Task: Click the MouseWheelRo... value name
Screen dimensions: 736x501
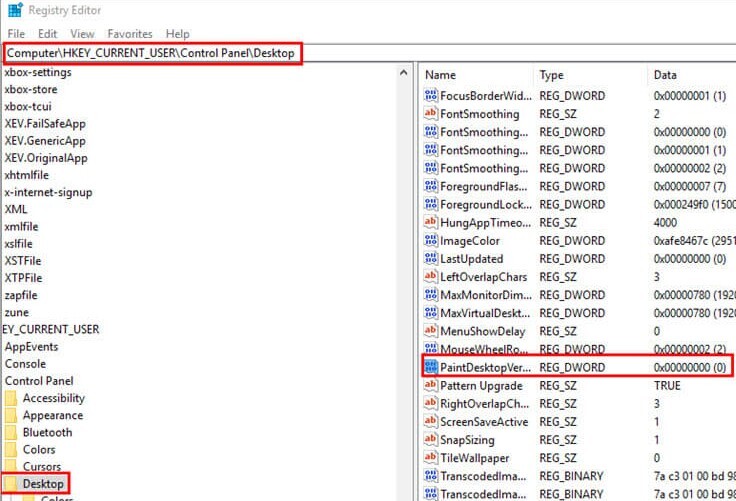Action: click(x=483, y=349)
